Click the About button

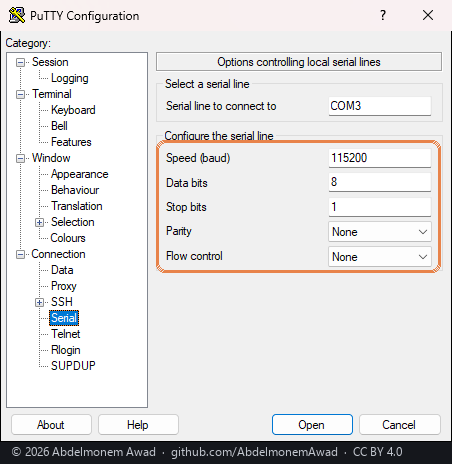(x=51, y=425)
